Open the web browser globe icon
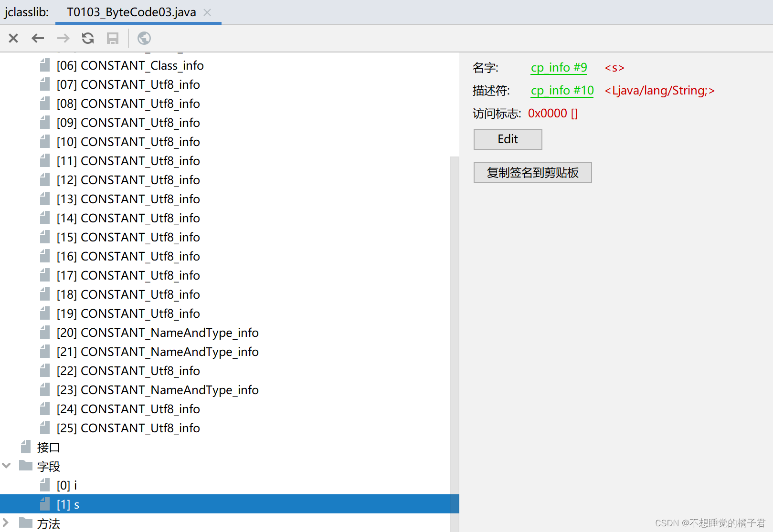Image resolution: width=773 pixels, height=532 pixels. click(x=144, y=38)
